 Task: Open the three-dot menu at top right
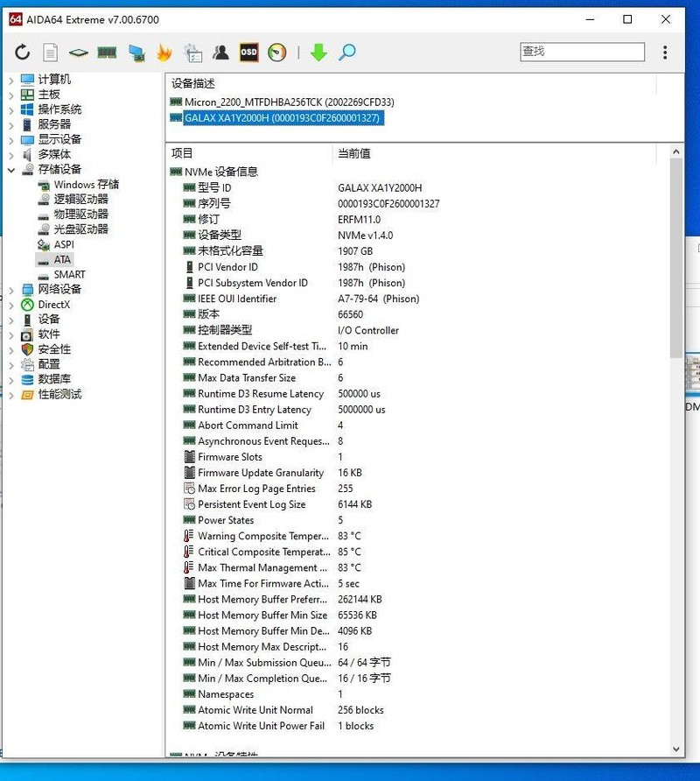665,53
